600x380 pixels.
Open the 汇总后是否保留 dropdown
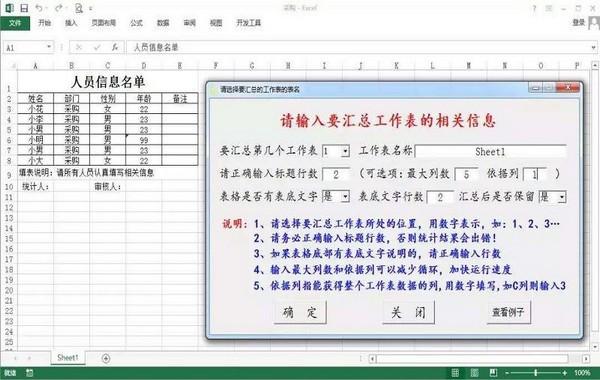(x=561, y=197)
